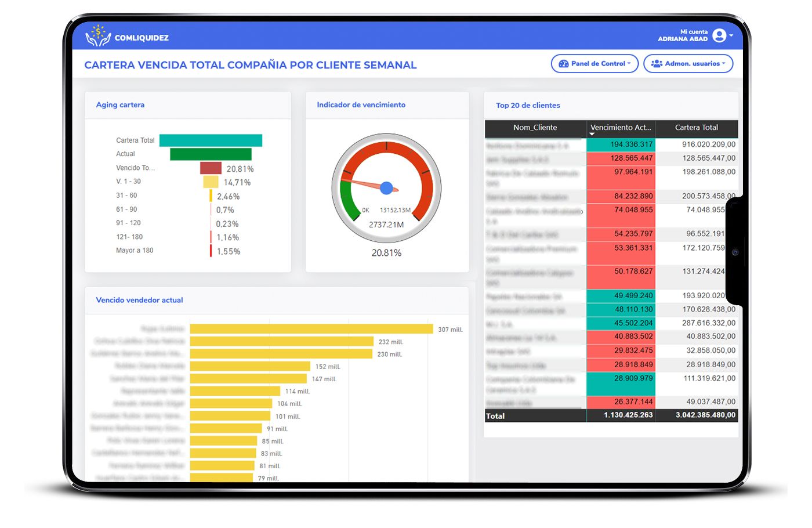Select the 104 mill. vendor bar
812x528 pixels.
pos(231,403)
